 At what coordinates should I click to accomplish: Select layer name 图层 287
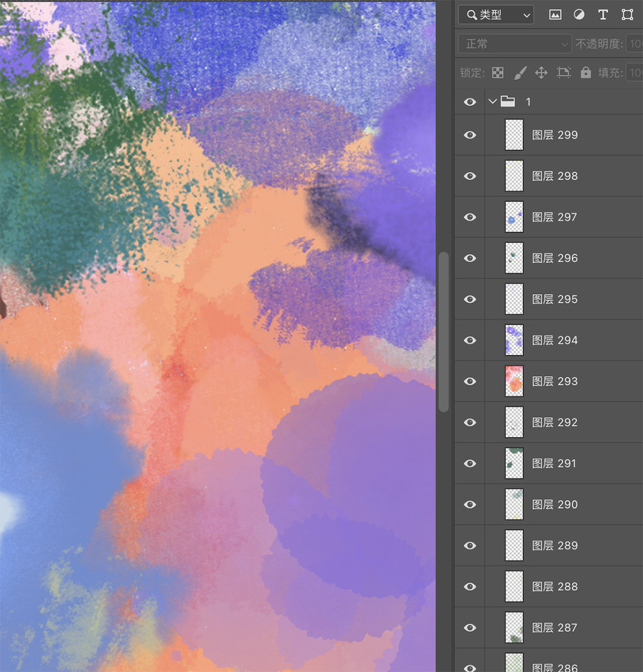[554, 628]
